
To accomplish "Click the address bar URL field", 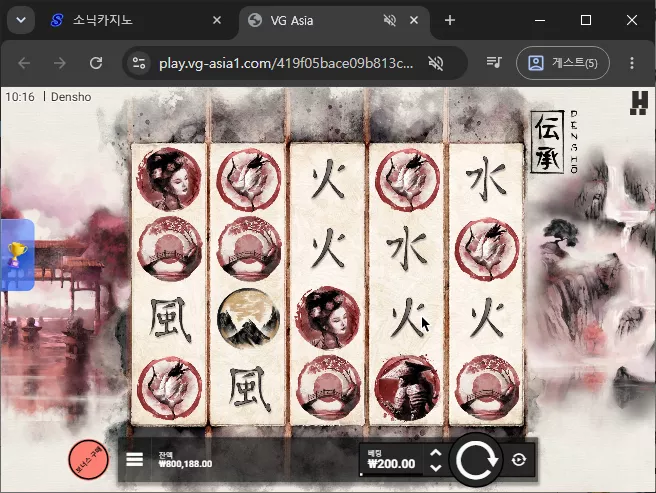I will [286, 63].
